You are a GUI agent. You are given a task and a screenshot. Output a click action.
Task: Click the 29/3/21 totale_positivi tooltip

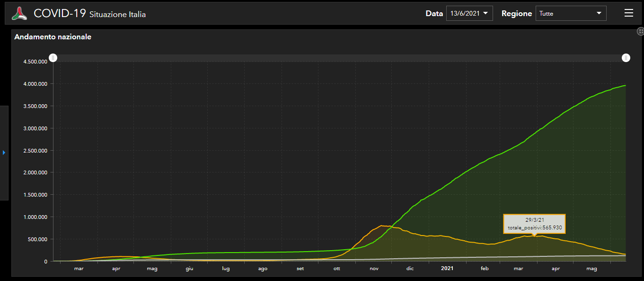click(534, 224)
